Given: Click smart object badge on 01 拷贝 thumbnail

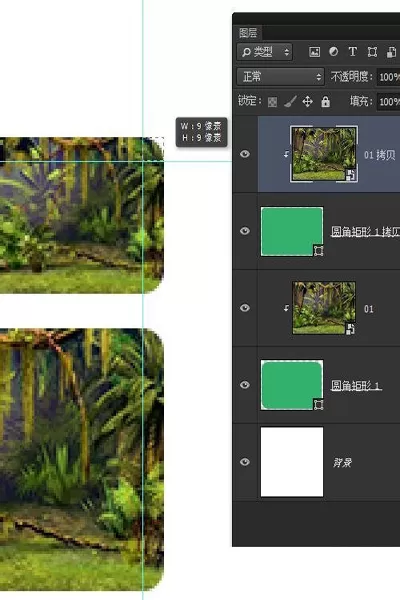Looking at the screenshot, I should pos(351,175).
